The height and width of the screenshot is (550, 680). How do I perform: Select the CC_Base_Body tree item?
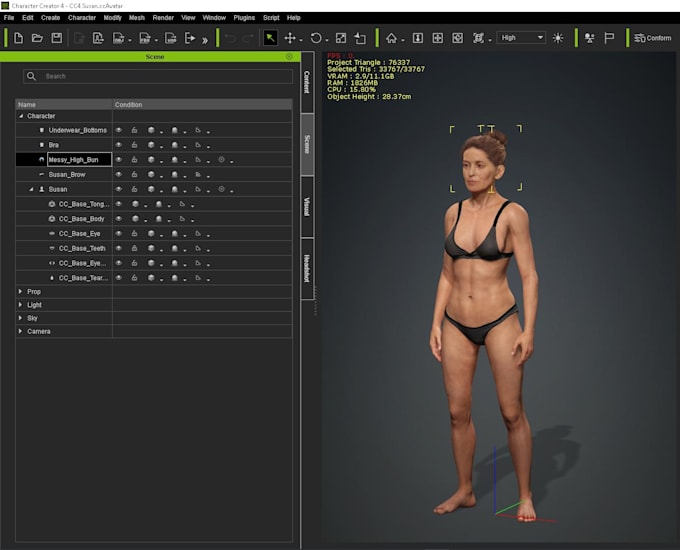(82, 219)
